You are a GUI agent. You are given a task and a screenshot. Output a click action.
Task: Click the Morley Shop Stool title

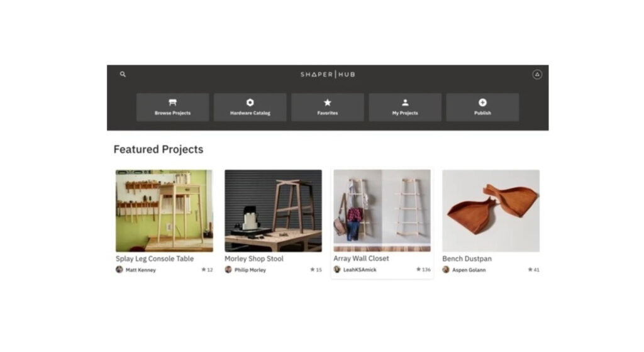254,258
